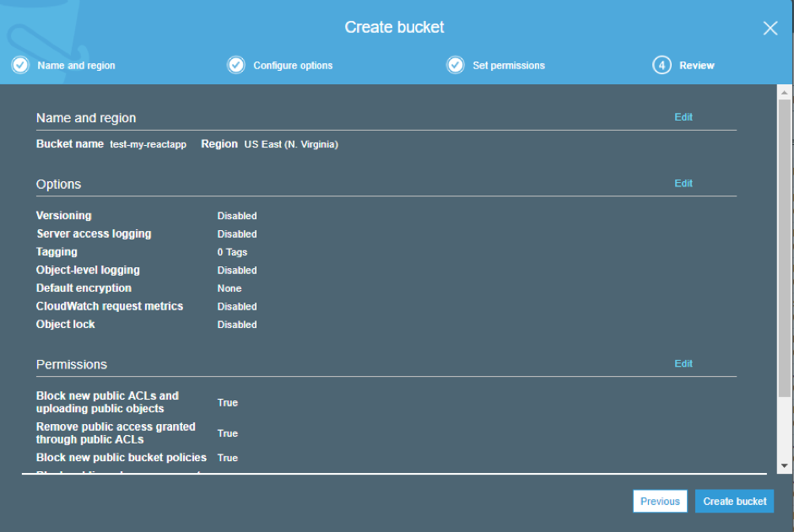794x532 pixels.
Task: Edit the Permissions section
Action: (x=683, y=363)
